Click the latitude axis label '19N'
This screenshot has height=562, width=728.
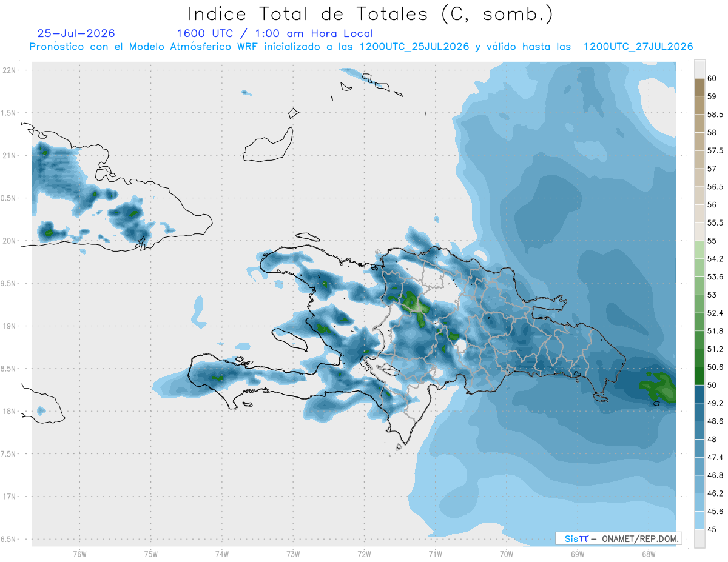click(x=8, y=326)
